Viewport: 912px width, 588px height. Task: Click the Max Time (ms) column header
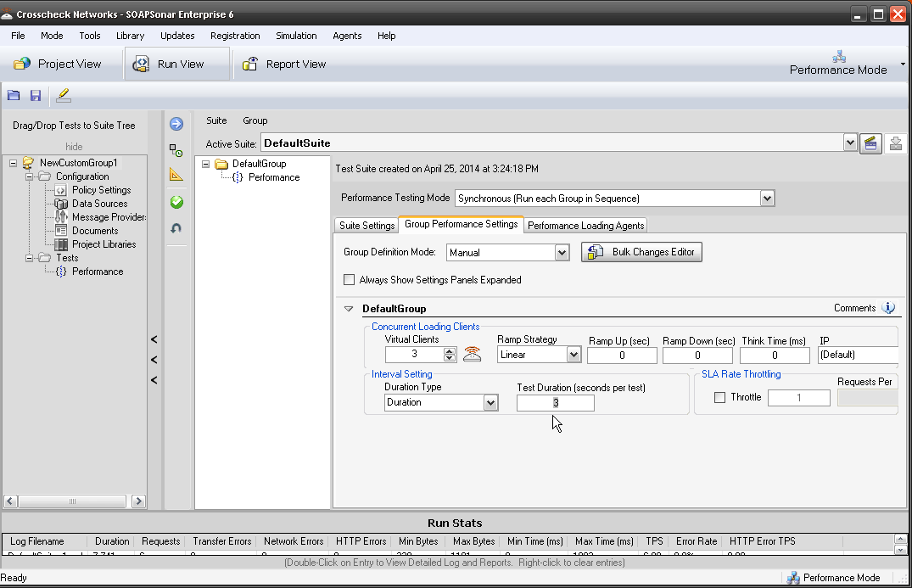pyautogui.click(x=604, y=541)
